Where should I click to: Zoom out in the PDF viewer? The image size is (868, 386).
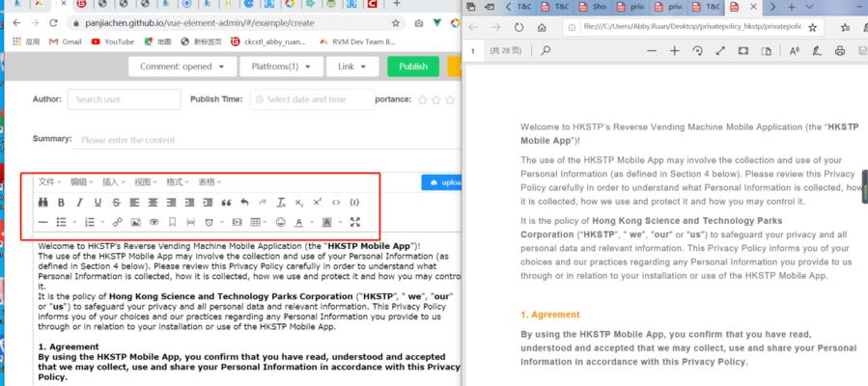click(x=652, y=51)
